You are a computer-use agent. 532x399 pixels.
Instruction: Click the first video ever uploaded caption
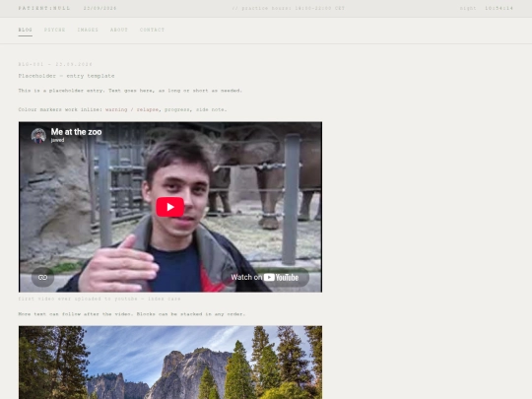[100, 299]
